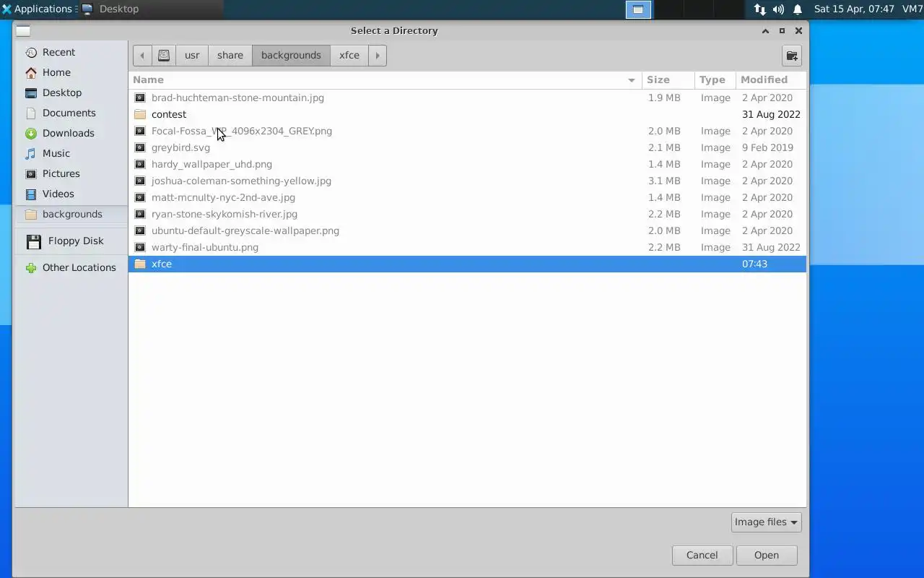The height and width of the screenshot is (578, 924).
Task: Go to backgrounds in path bar
Action: [291, 56]
